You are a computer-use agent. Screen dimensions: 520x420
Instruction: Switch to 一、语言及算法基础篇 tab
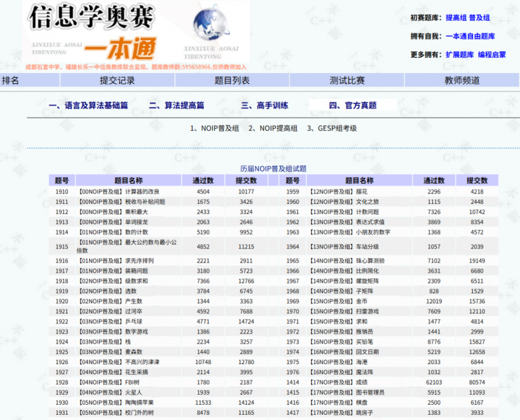point(88,106)
